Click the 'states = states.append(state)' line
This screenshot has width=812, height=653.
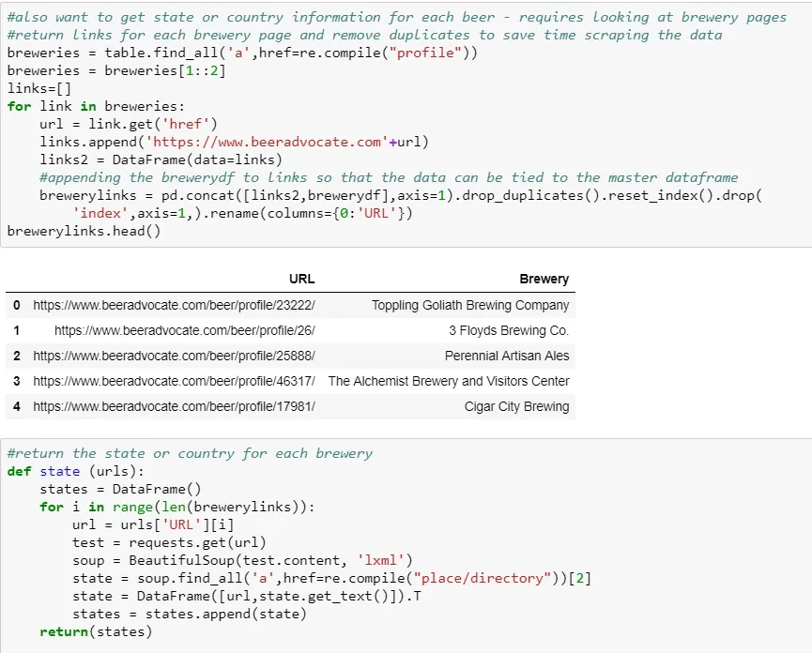190,615
